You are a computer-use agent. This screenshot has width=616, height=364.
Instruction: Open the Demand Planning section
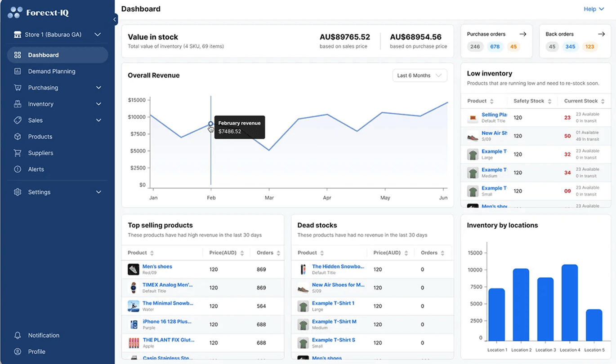(52, 71)
